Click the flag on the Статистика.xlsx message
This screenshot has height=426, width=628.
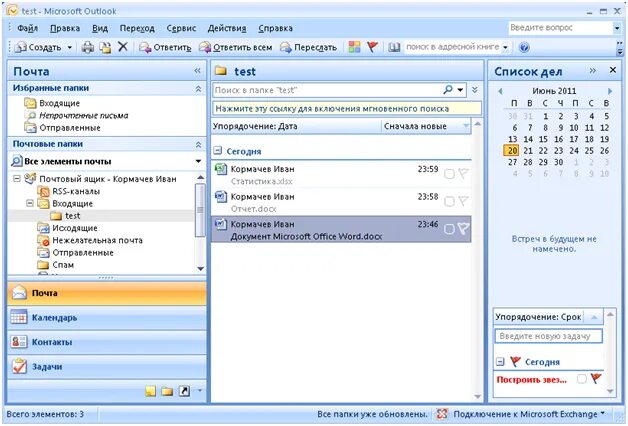[463, 174]
